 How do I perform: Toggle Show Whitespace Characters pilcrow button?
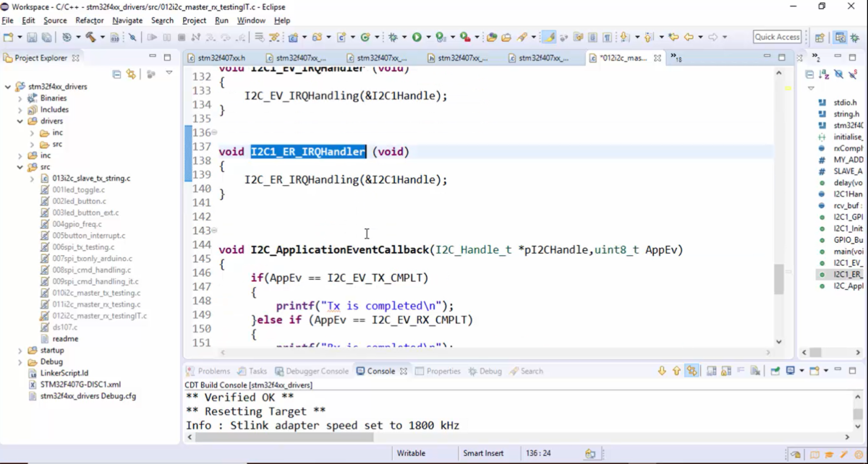(607, 37)
